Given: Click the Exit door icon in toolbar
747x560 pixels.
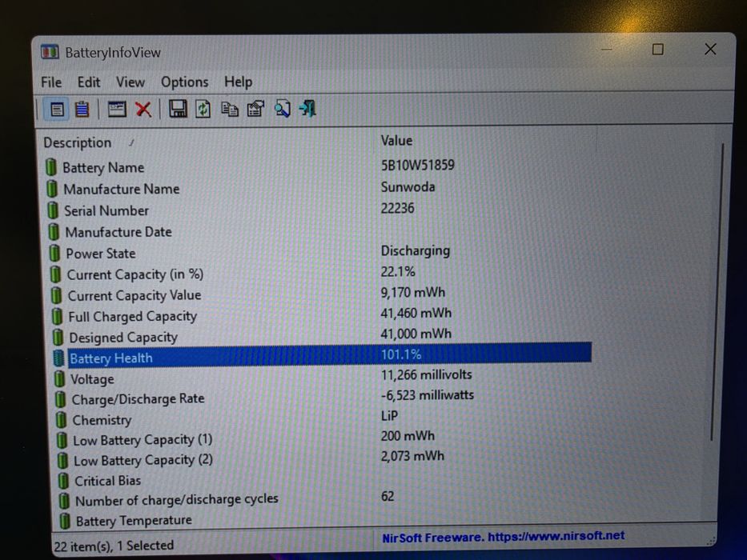Looking at the screenshot, I should pos(307,109).
